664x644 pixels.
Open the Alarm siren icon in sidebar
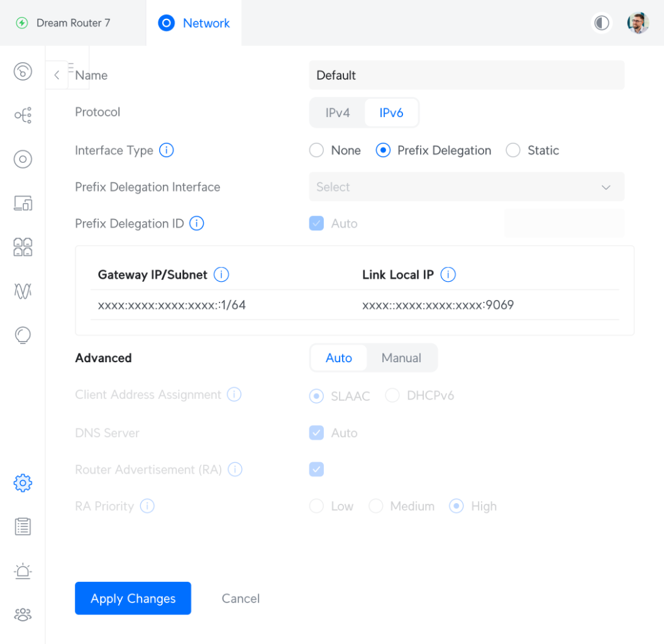(x=23, y=570)
